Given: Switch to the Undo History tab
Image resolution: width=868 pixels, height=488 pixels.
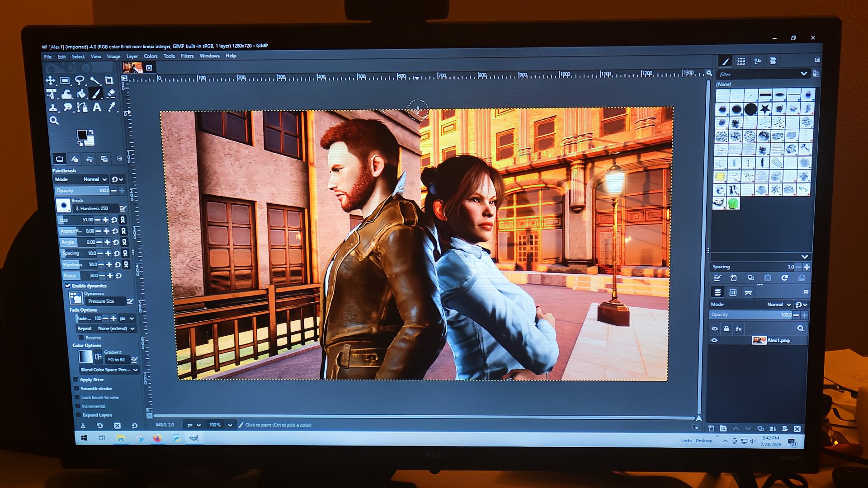Looking at the screenshot, I should 90,159.
